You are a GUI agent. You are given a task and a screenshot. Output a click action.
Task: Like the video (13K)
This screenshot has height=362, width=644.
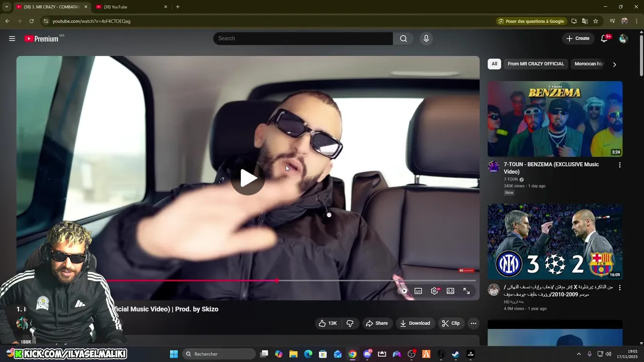coord(328,323)
